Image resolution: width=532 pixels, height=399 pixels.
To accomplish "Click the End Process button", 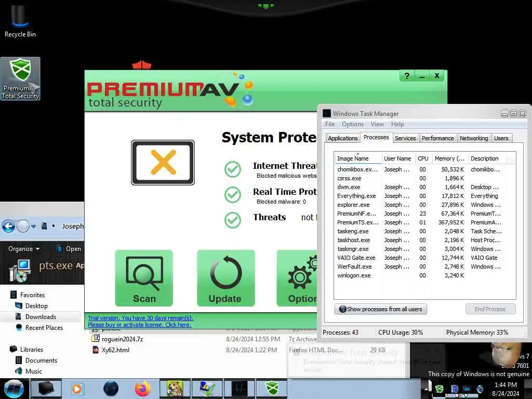I will pos(490,309).
